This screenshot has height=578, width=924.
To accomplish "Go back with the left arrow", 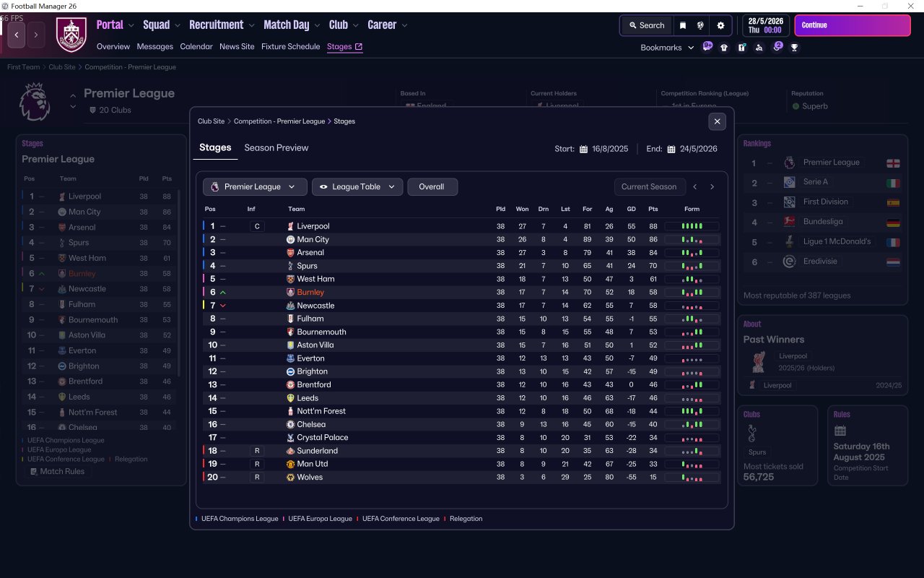I will click(x=17, y=34).
